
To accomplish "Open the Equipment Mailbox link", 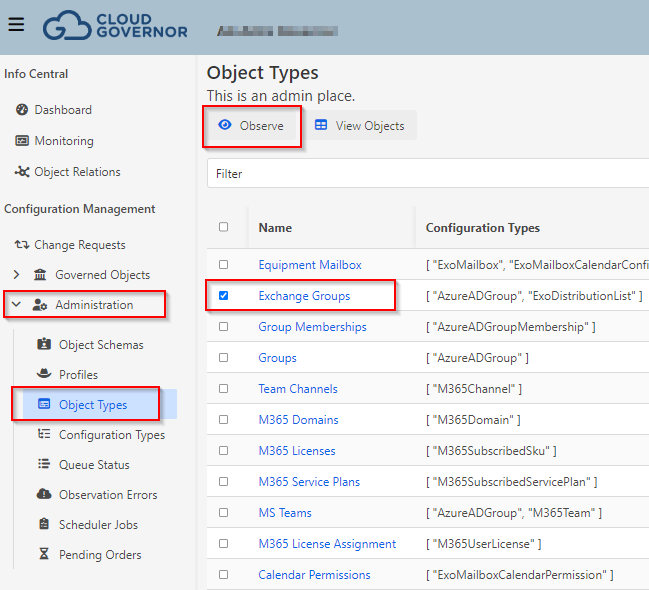I will coord(310,265).
